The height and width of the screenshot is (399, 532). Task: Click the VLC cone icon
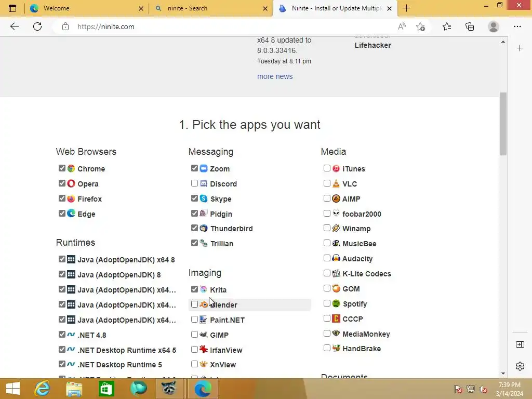click(336, 183)
